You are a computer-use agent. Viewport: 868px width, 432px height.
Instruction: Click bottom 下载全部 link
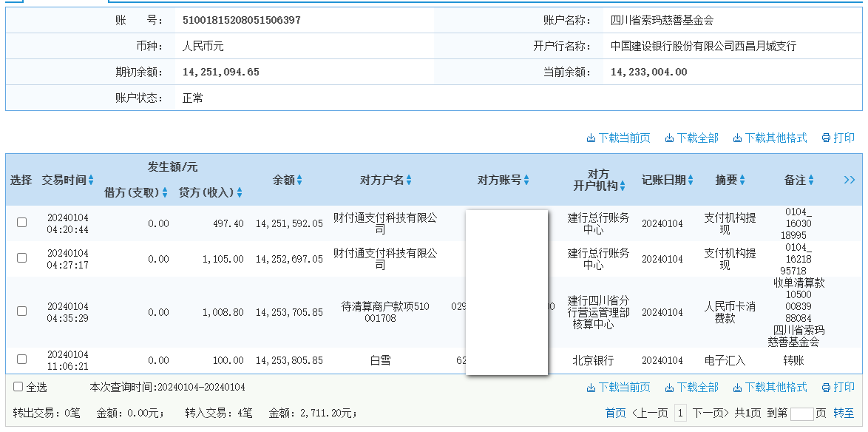click(691, 387)
